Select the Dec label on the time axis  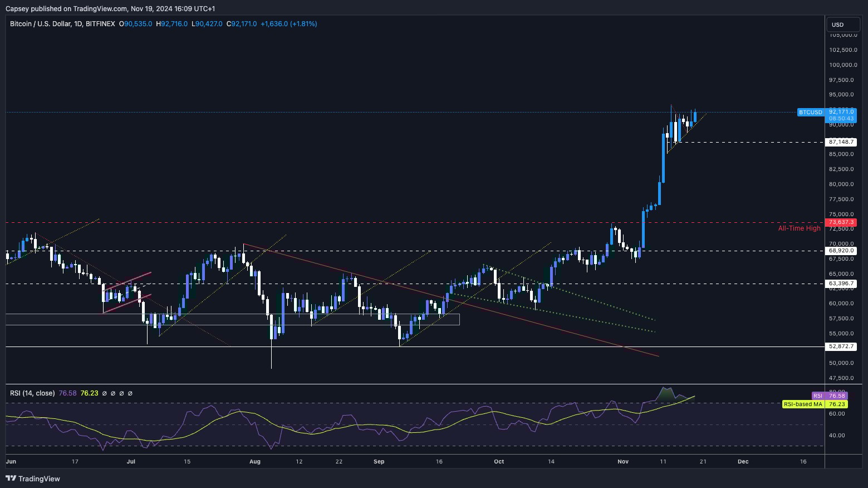tap(743, 461)
